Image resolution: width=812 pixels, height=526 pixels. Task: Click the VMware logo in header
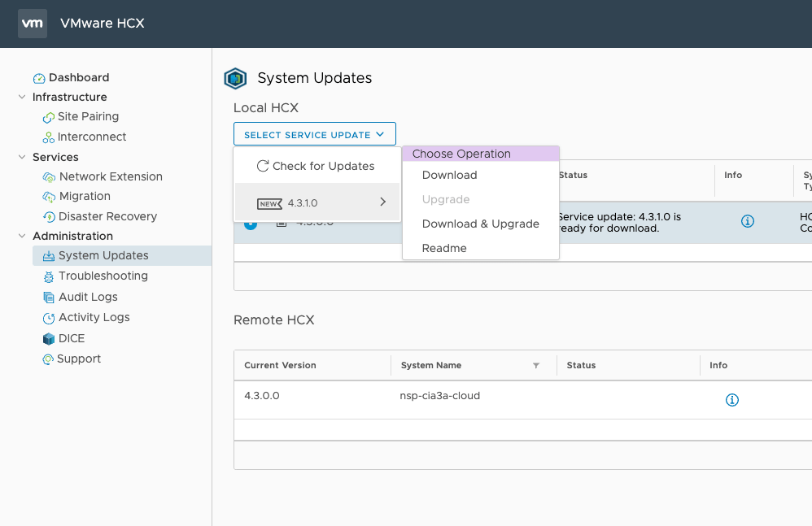[x=33, y=24]
